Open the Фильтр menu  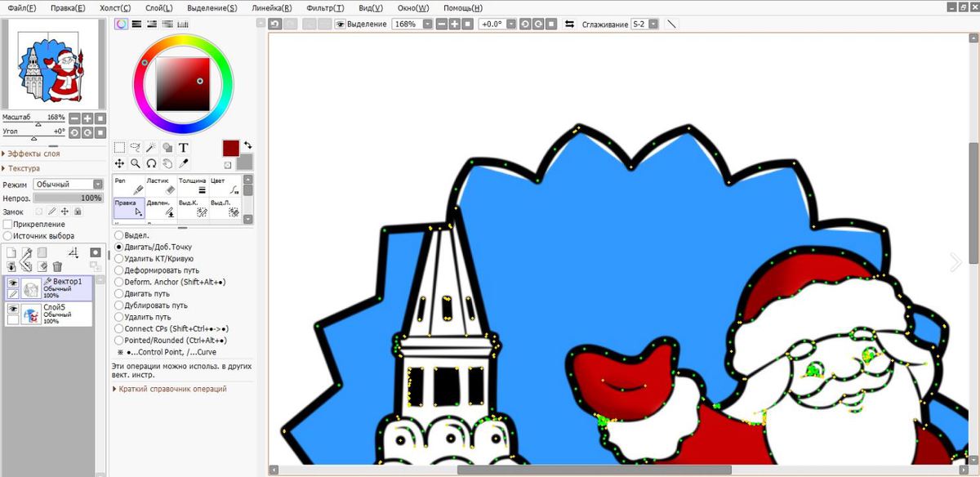325,8
